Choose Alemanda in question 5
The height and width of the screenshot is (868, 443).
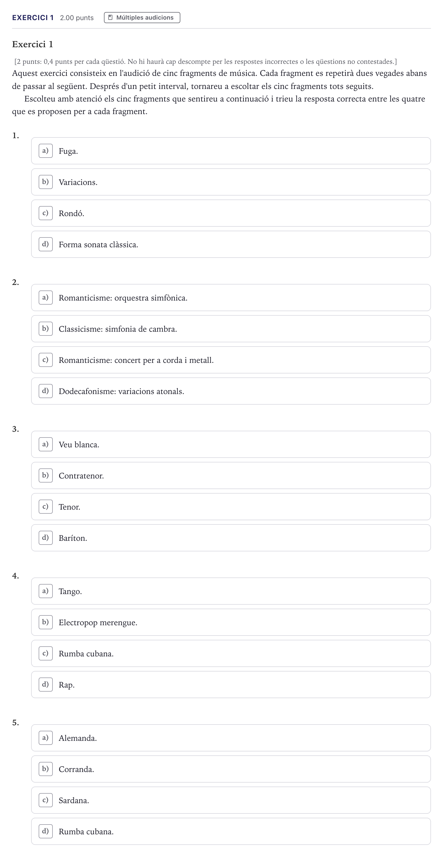231,738
